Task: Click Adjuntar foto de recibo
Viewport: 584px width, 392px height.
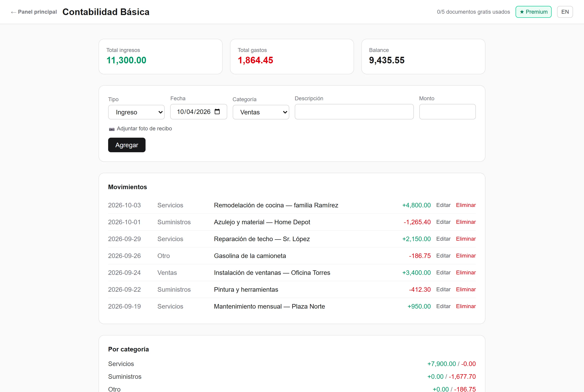Action: point(144,129)
